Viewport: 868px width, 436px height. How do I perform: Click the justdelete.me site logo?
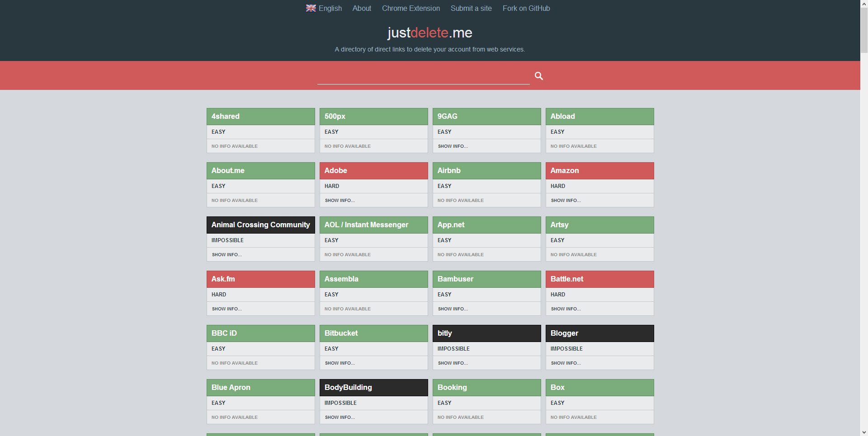point(430,33)
